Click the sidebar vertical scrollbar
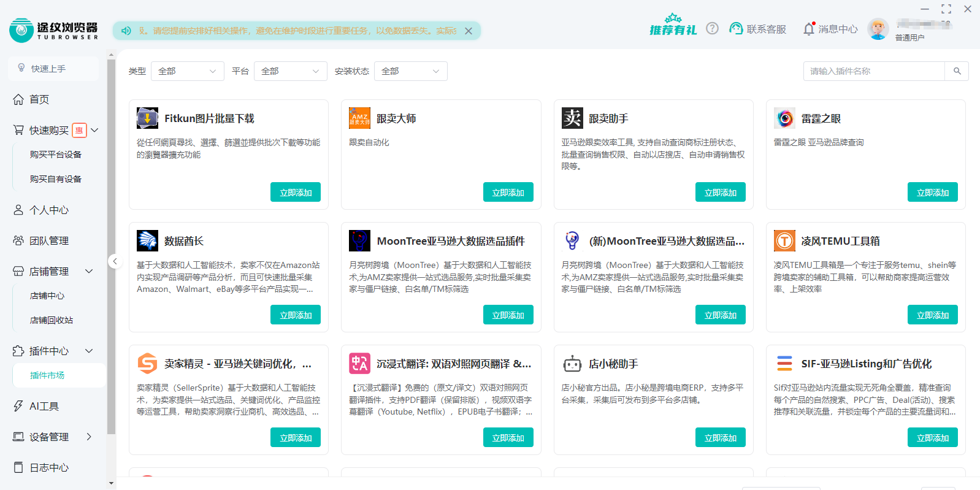Viewport: 980px width, 490px height. (111, 245)
